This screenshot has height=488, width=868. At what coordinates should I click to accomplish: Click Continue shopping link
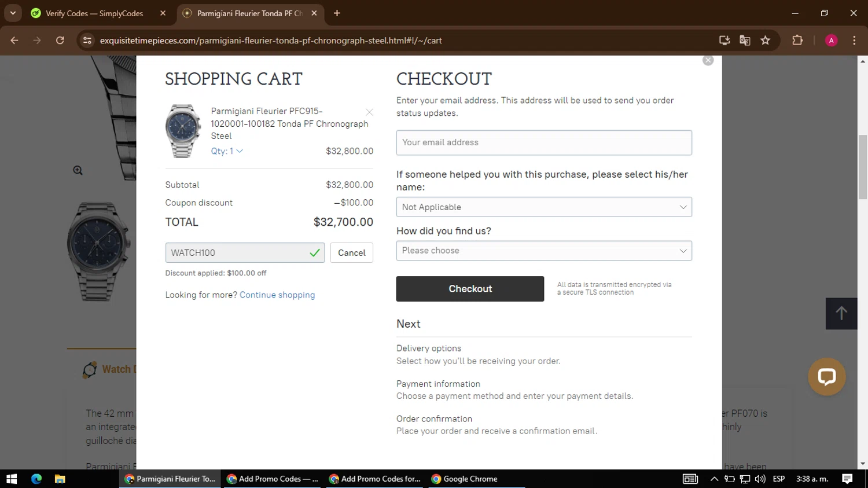point(277,295)
